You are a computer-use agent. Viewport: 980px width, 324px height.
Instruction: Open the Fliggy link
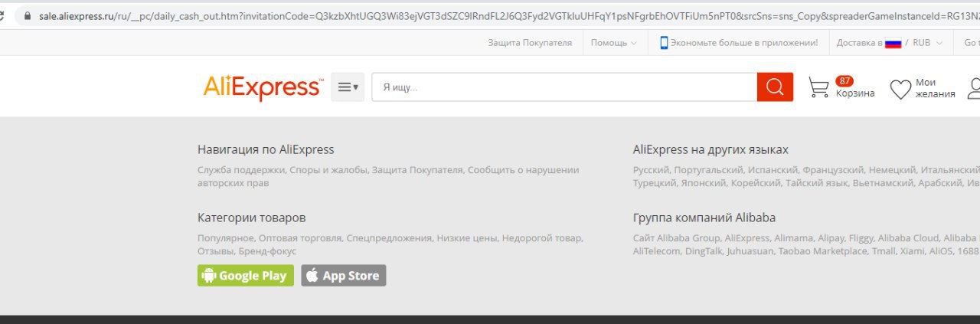(x=862, y=238)
